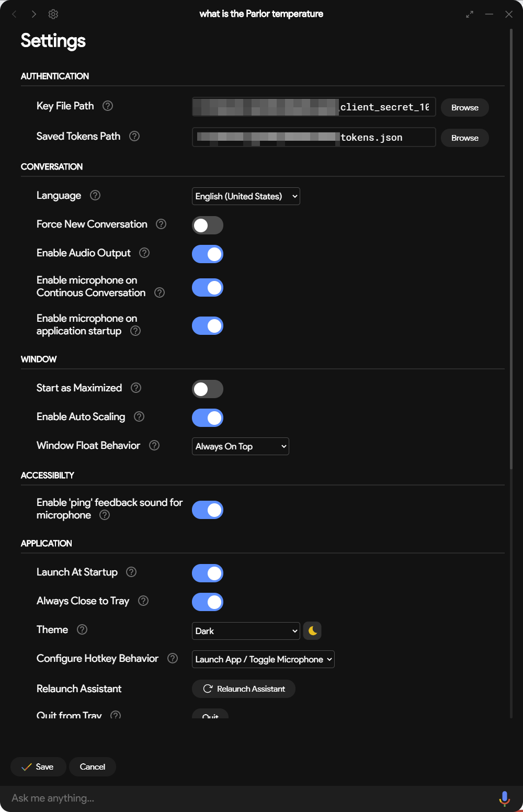Click the expand window diagonal-arrows icon
Image resolution: width=523 pixels, height=812 pixels.
[x=470, y=14]
